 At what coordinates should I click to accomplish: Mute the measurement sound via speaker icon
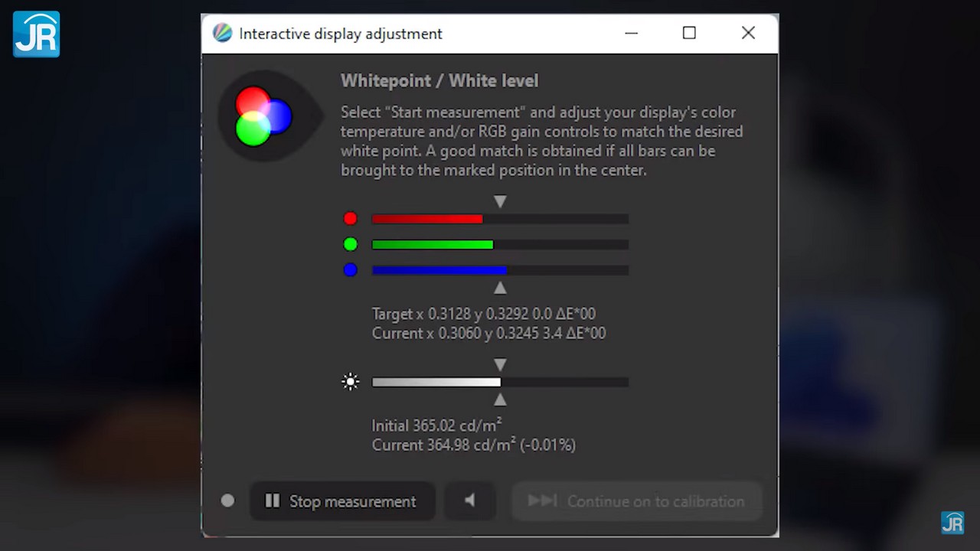(470, 501)
